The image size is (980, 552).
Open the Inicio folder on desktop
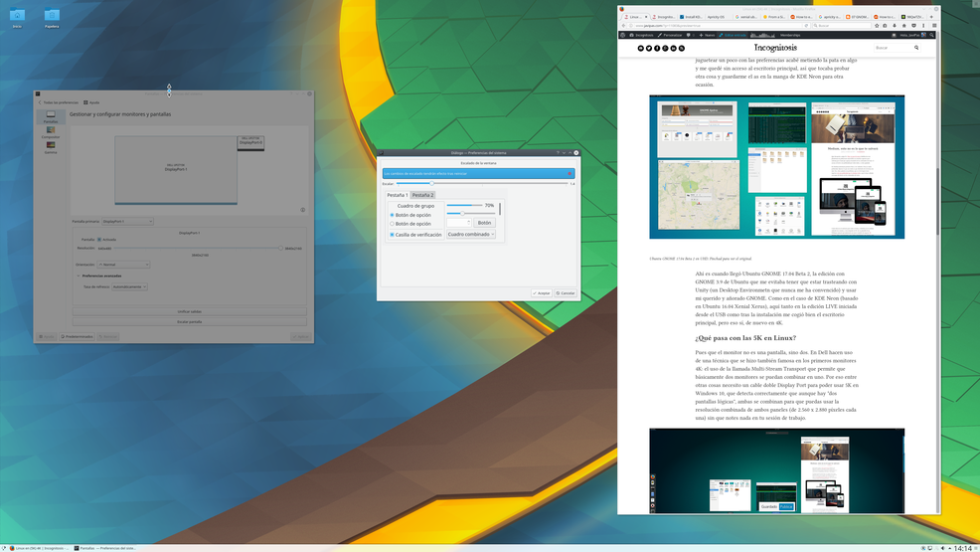(x=17, y=18)
